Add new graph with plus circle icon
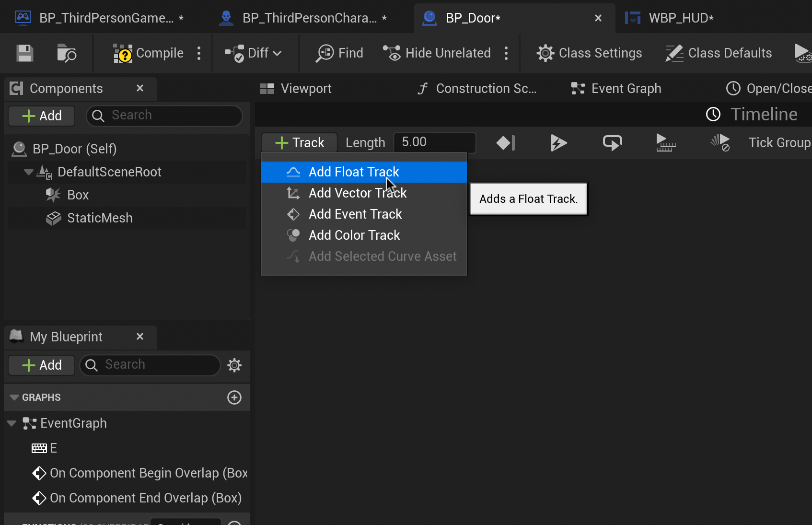Image resolution: width=812 pixels, height=525 pixels. tap(234, 397)
